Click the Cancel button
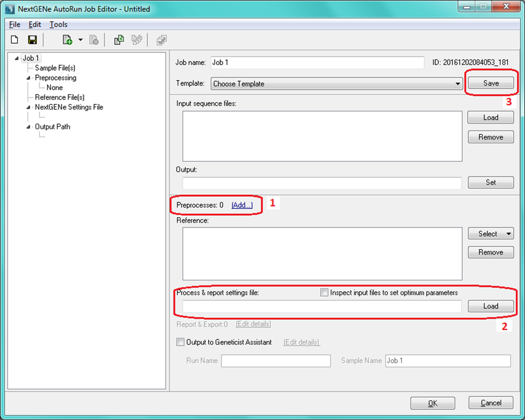525x420 pixels. pyautogui.click(x=491, y=403)
